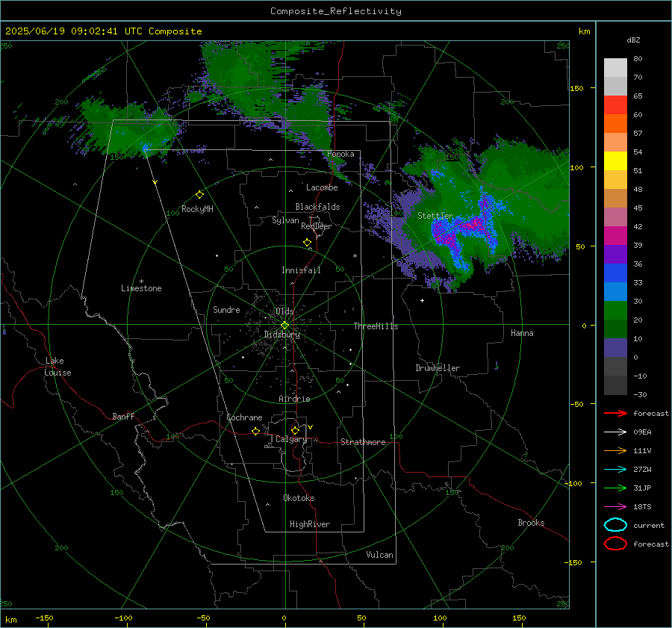672x628 pixels.
Task: Click the Limestone label on map
Action: [x=141, y=288]
